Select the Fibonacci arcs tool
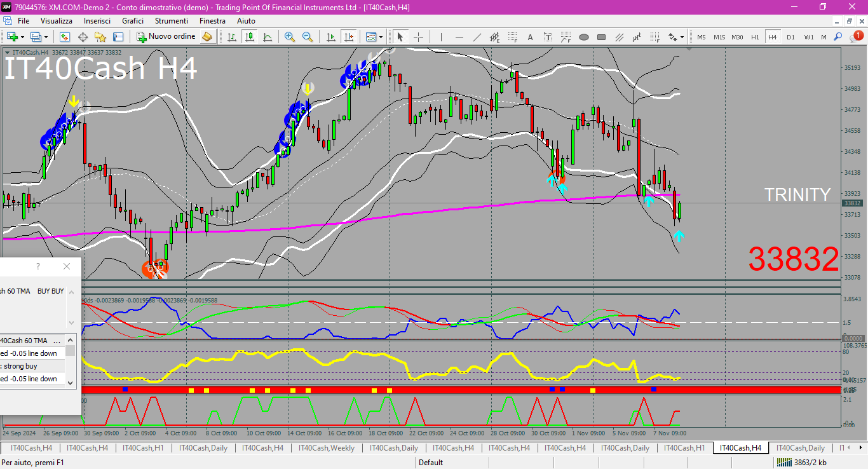This screenshot has width=868, height=469. tap(566, 37)
